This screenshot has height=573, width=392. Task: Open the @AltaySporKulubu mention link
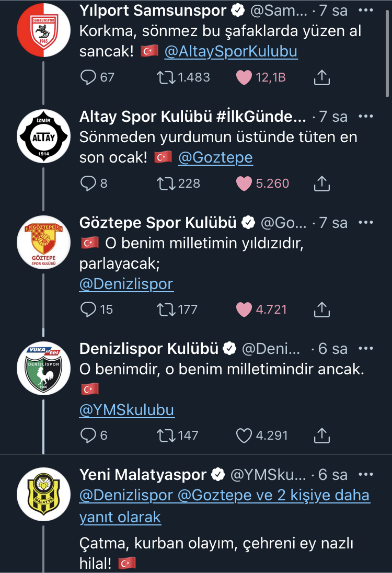coord(231,51)
